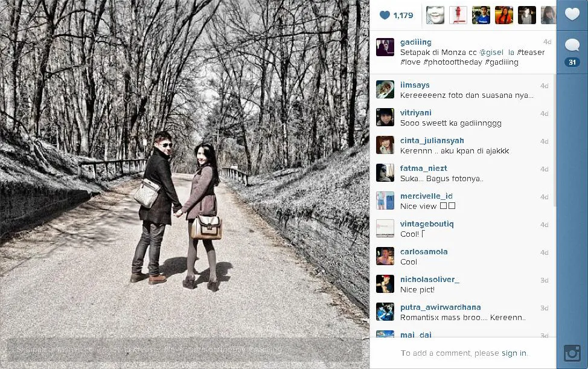
Task: Click the 1,179 likes count
Action: pyautogui.click(x=403, y=15)
